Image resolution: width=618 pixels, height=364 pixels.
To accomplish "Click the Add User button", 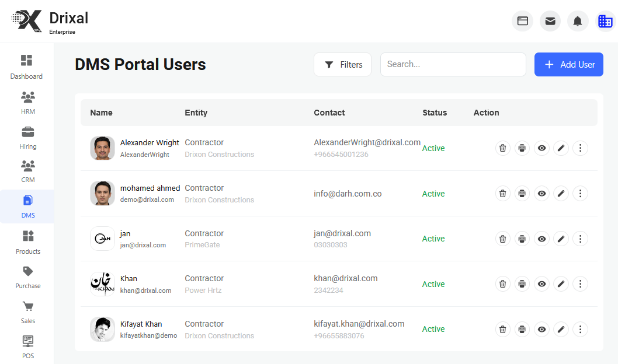I will [568, 64].
